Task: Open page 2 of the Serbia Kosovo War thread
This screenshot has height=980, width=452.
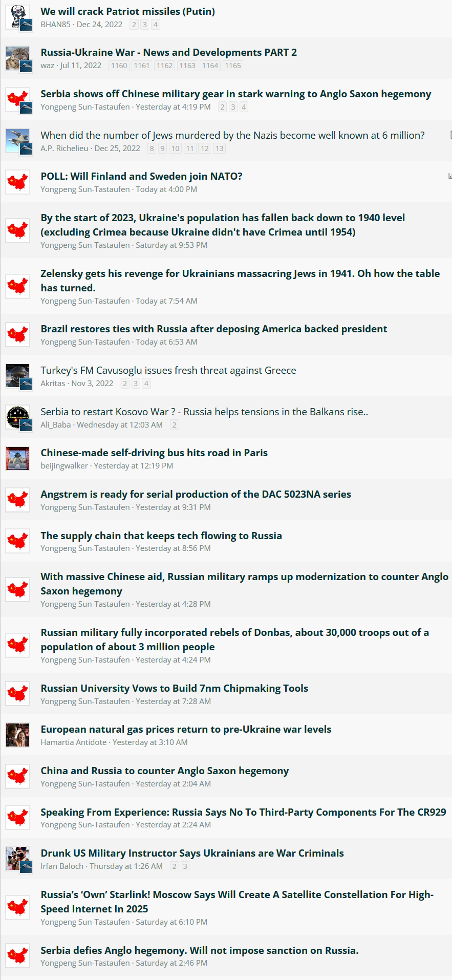Action: (x=174, y=425)
